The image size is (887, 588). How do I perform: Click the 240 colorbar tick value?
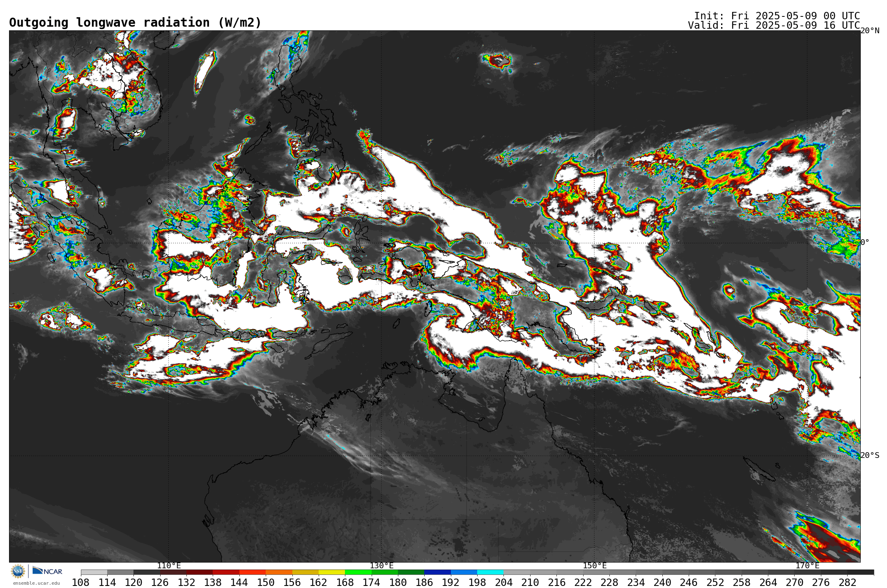coord(662,583)
